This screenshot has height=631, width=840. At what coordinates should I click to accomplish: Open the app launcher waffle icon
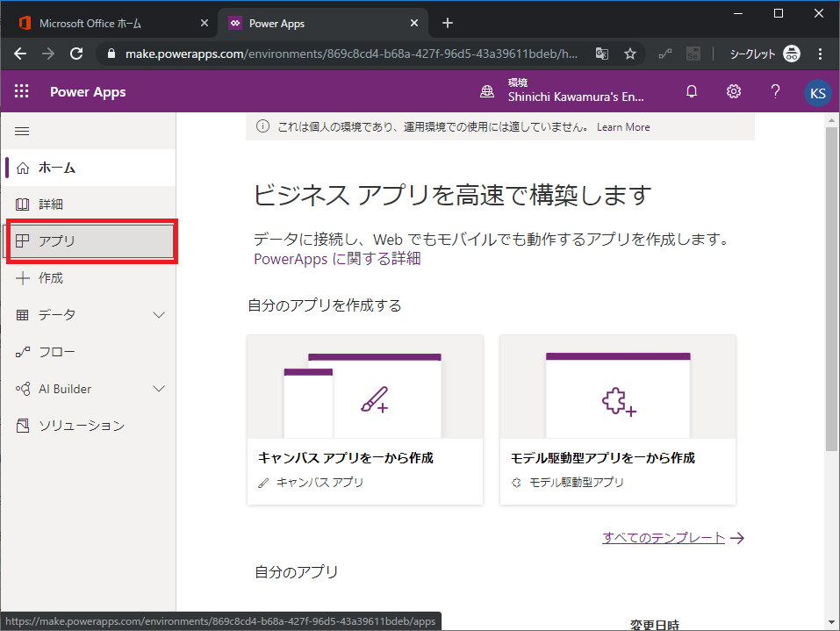click(x=21, y=91)
